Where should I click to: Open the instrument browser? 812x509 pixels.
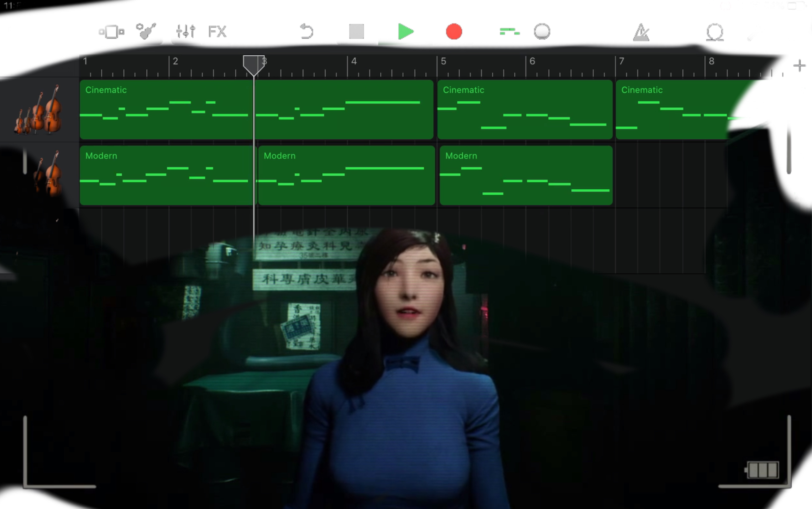146,31
